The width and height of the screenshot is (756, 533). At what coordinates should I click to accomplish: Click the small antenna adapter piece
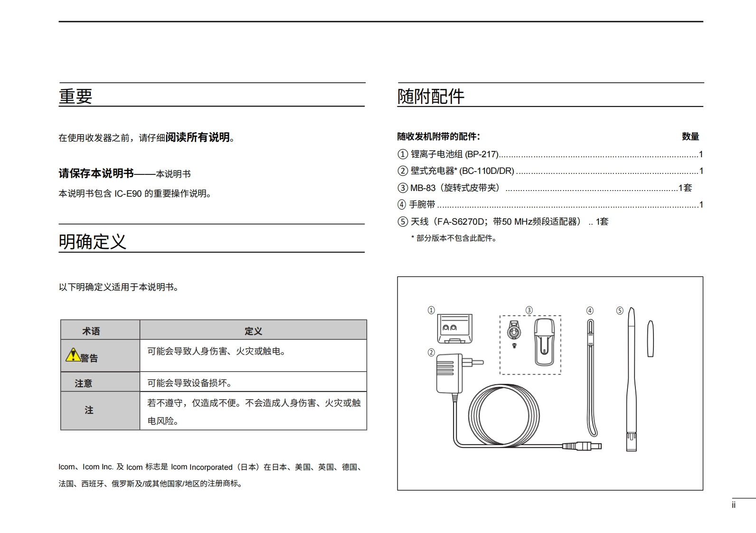coord(650,339)
